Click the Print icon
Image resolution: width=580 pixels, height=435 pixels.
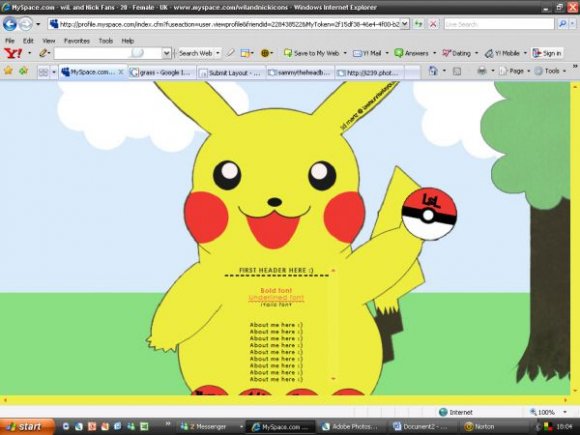coord(482,71)
